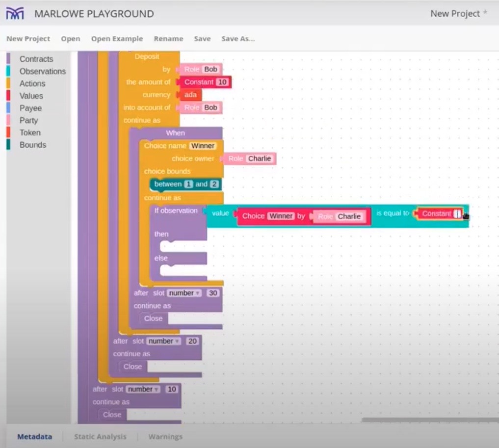Edit the Constant 10 deposit amount field
The width and height of the screenshot is (499, 448).
click(222, 82)
